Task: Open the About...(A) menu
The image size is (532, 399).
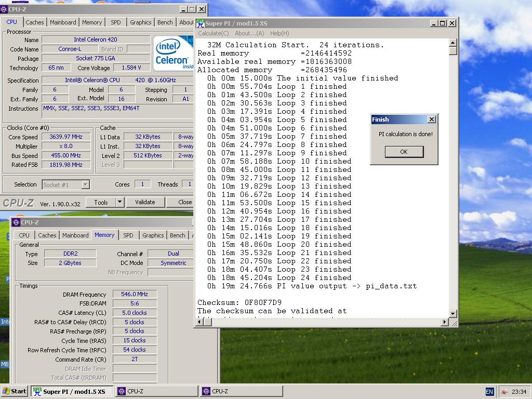Action: [x=249, y=33]
